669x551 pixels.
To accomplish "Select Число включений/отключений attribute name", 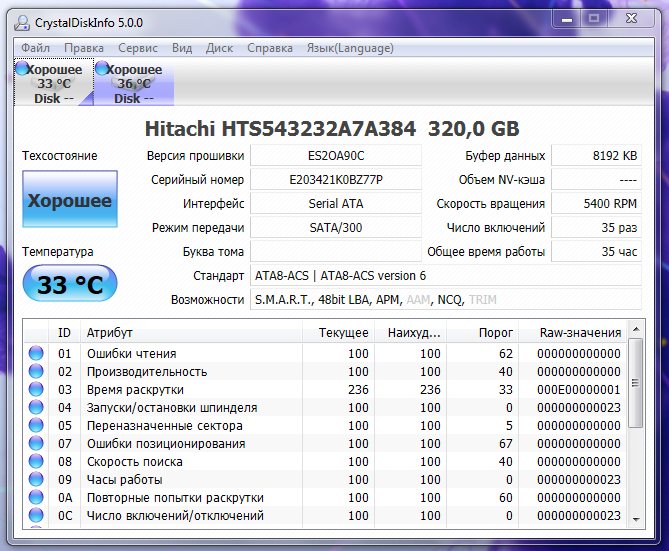I will pyautogui.click(x=175, y=515).
